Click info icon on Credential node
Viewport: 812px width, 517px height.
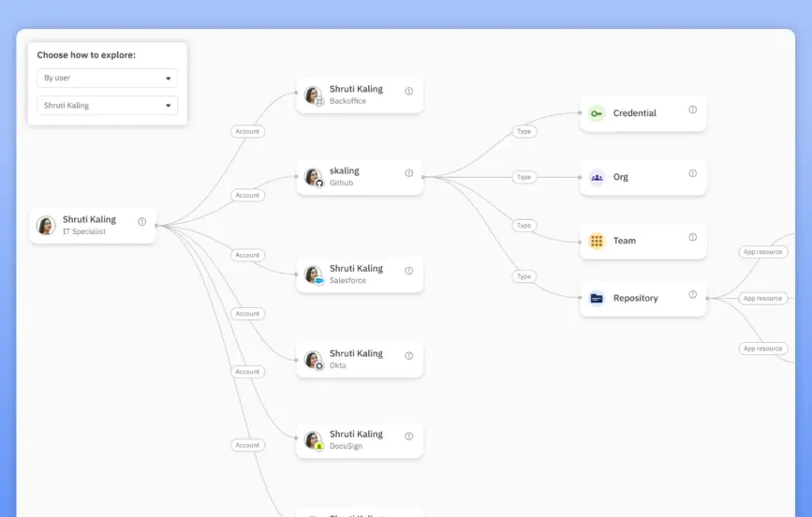pos(693,110)
